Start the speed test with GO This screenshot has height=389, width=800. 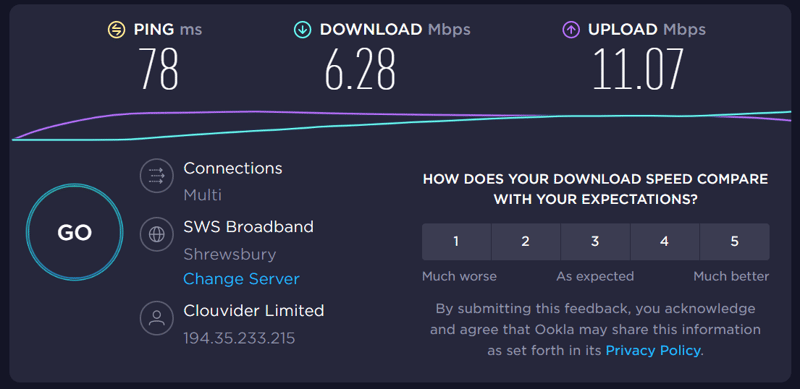click(x=74, y=232)
